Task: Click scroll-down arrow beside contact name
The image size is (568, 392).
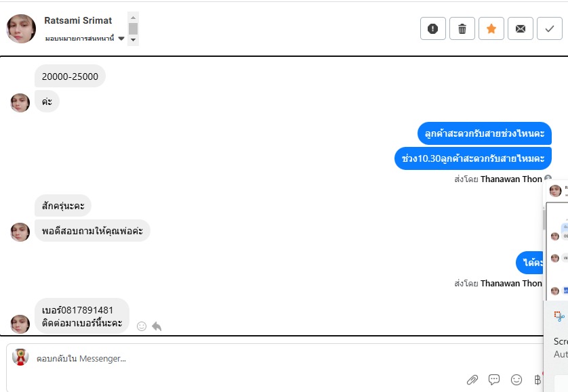Action: (x=133, y=40)
